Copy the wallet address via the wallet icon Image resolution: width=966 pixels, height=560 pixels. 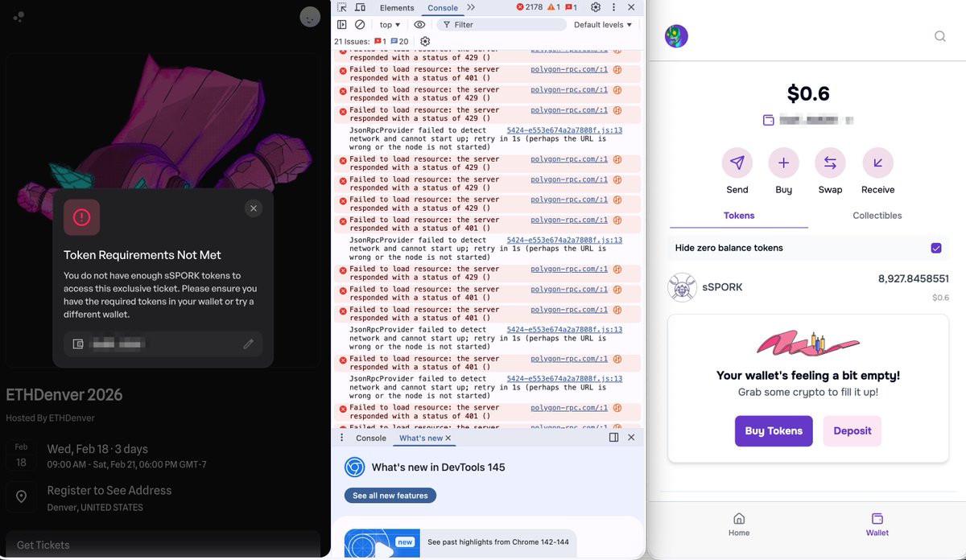pos(769,120)
